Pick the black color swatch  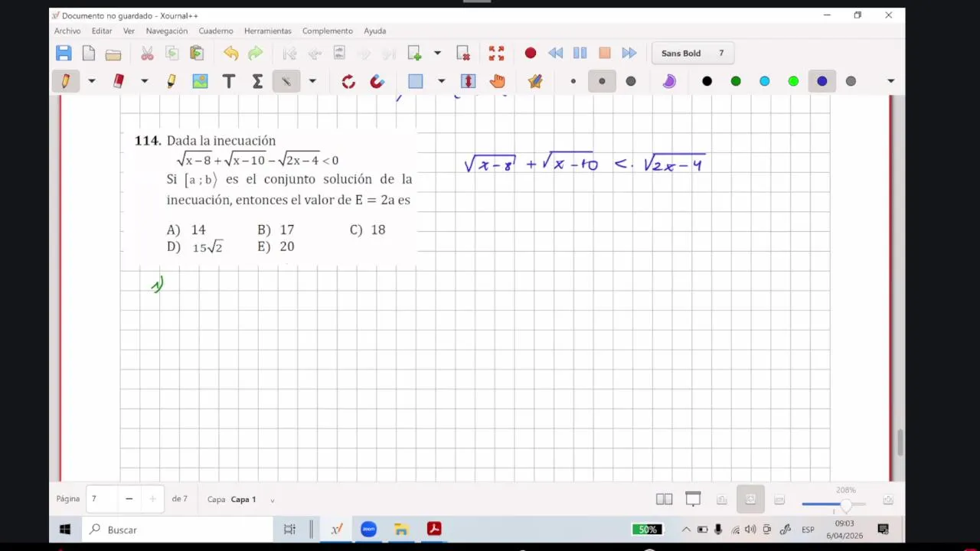click(707, 81)
